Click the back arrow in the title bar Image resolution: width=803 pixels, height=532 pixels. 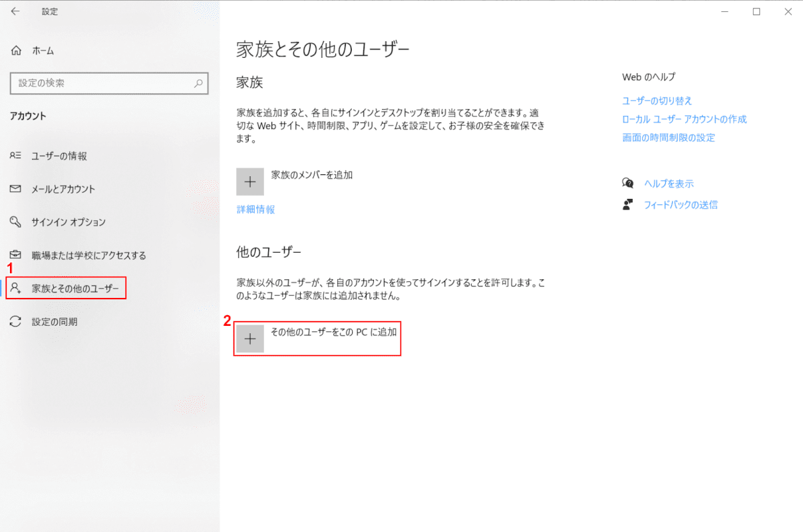click(15, 11)
